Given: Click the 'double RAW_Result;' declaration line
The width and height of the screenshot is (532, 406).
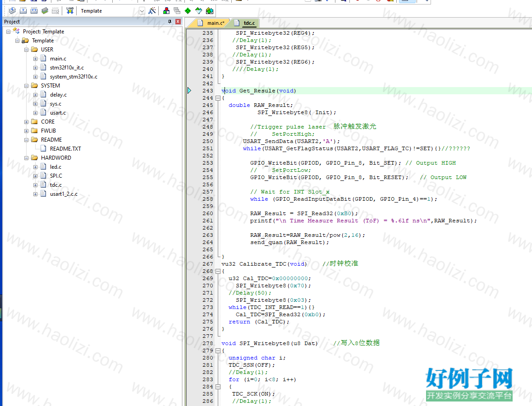Looking at the screenshot, I should [x=261, y=105].
